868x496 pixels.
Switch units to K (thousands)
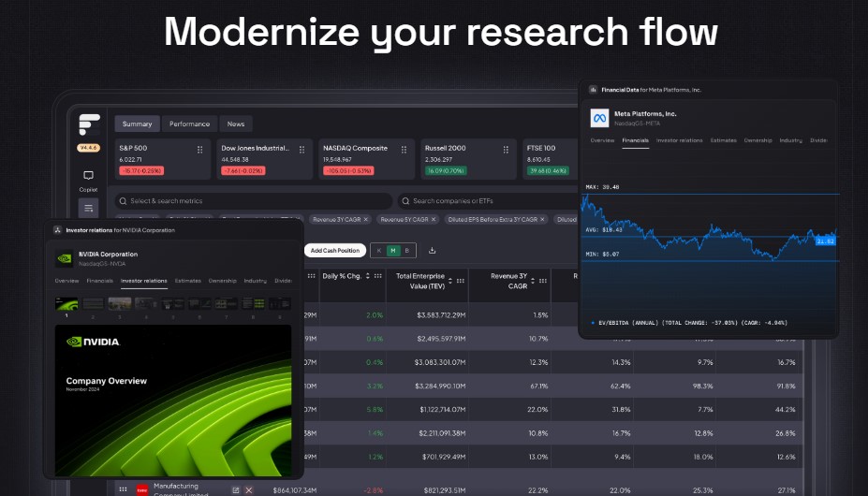click(379, 250)
